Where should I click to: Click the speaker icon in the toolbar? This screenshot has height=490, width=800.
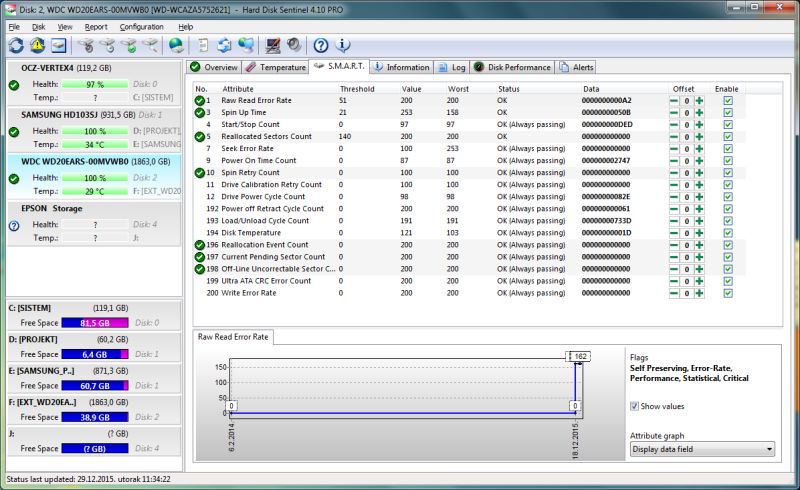click(295, 45)
